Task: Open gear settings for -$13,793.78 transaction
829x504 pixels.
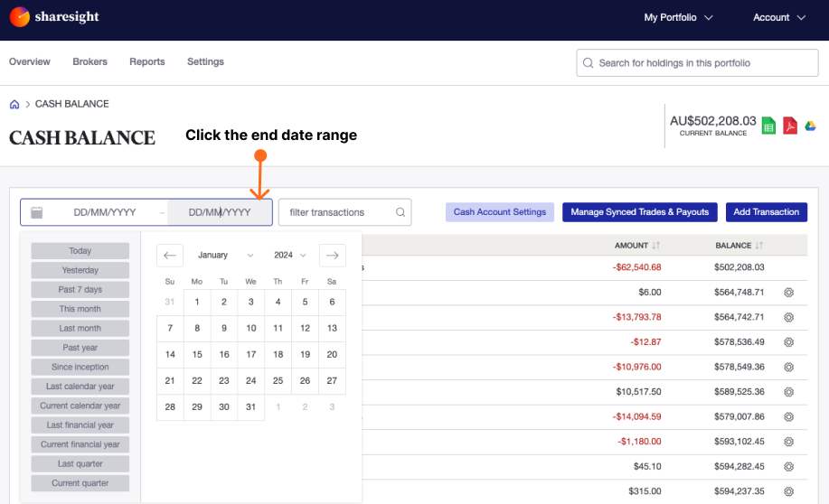Action: pyautogui.click(x=789, y=317)
